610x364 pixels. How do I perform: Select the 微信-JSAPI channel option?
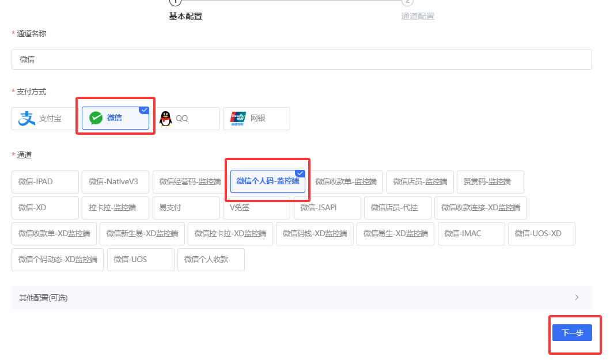click(x=327, y=207)
